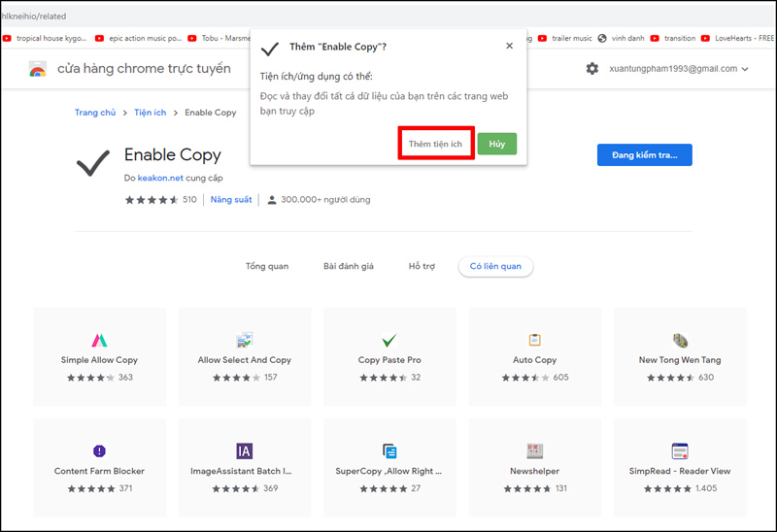Click the SimpRead rating count 1.405
The image size is (777, 532).
click(x=706, y=488)
